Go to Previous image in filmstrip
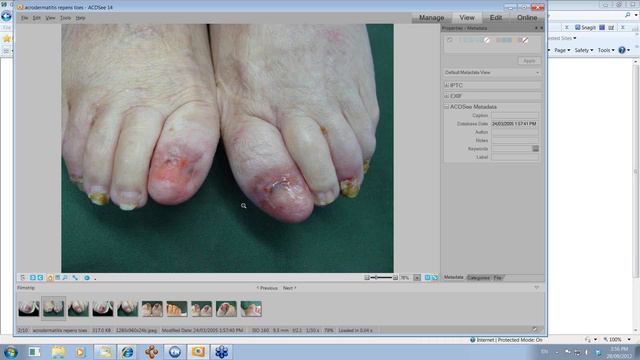 [x=267, y=288]
